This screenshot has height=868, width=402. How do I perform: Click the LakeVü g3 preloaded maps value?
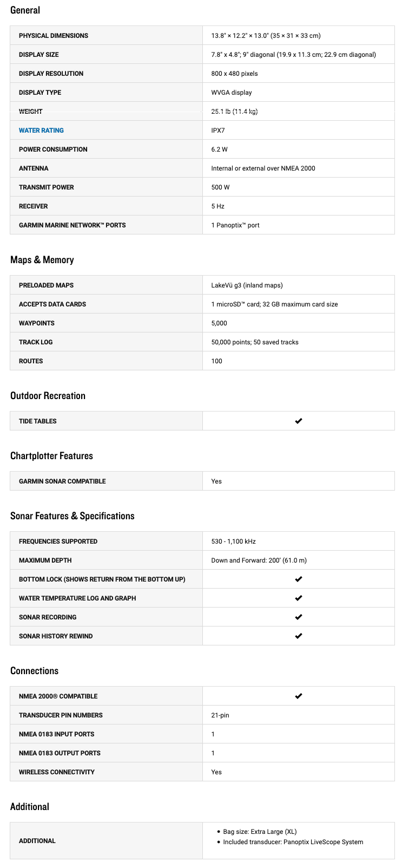point(247,285)
